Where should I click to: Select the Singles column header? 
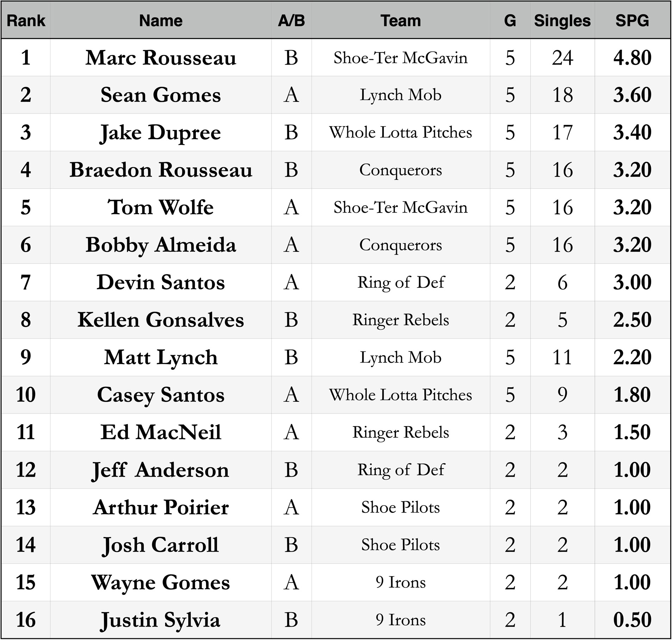[x=562, y=20]
